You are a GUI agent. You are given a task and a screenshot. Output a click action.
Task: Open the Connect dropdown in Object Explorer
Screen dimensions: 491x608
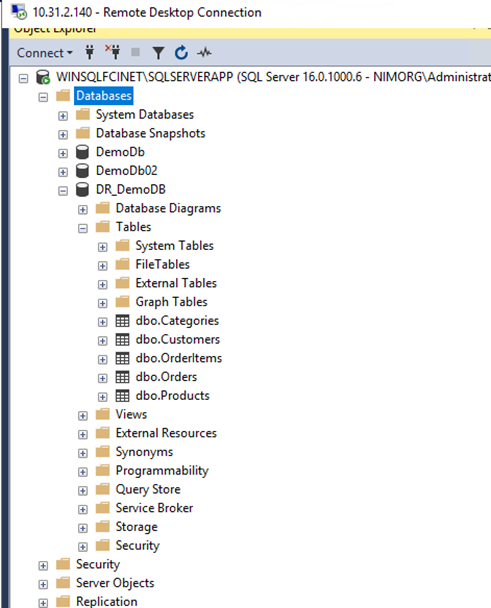point(44,53)
